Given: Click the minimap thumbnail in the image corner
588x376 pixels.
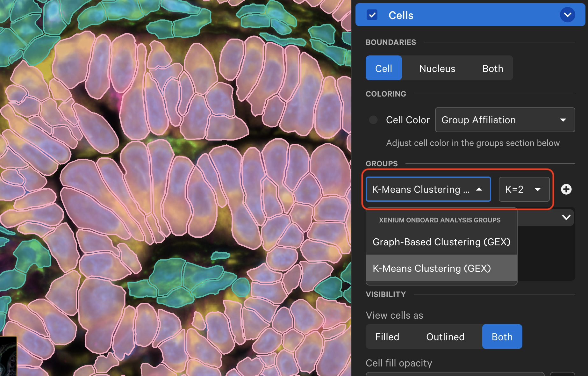Looking at the screenshot, I should click(x=8, y=356).
